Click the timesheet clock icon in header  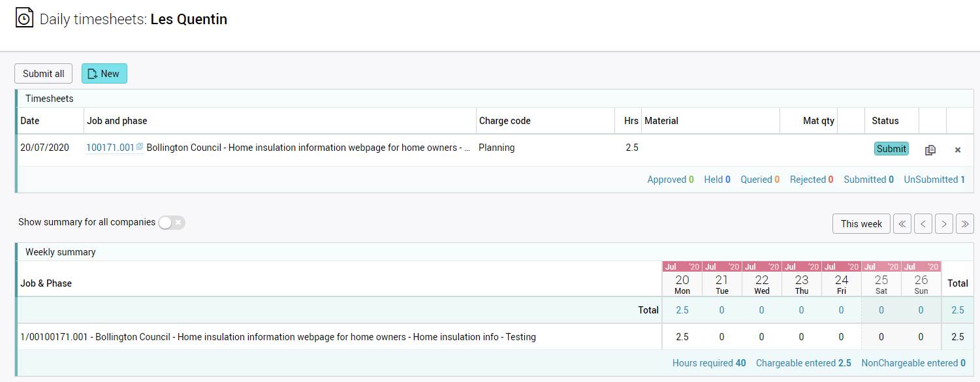point(24,18)
